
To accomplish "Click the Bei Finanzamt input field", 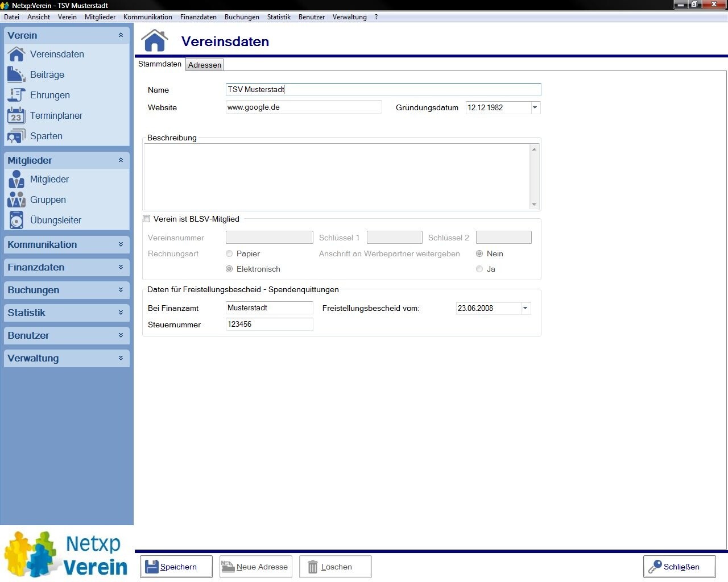I will click(x=269, y=307).
